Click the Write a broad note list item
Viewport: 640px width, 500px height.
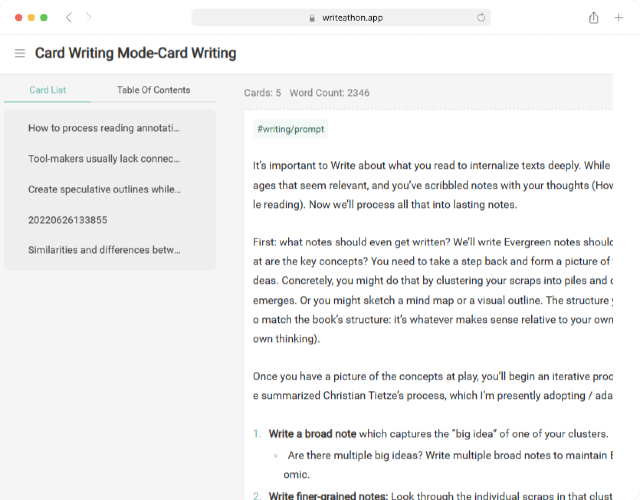pyautogui.click(x=438, y=434)
